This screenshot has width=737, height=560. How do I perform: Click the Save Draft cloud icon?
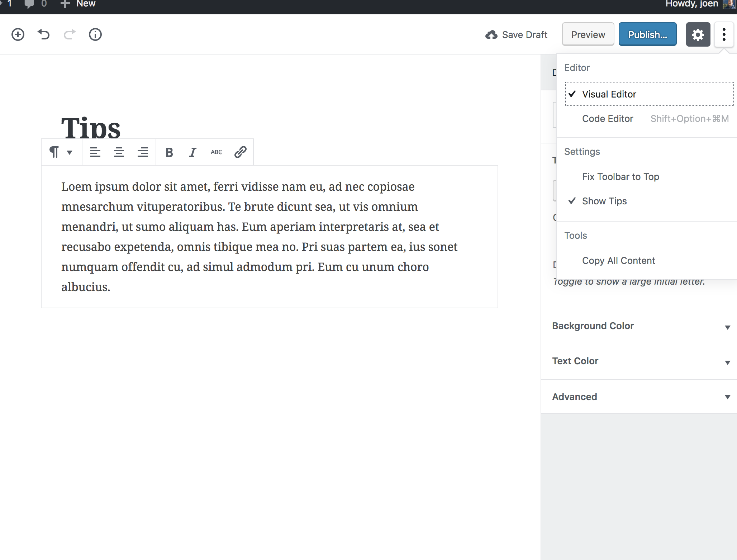491,35
